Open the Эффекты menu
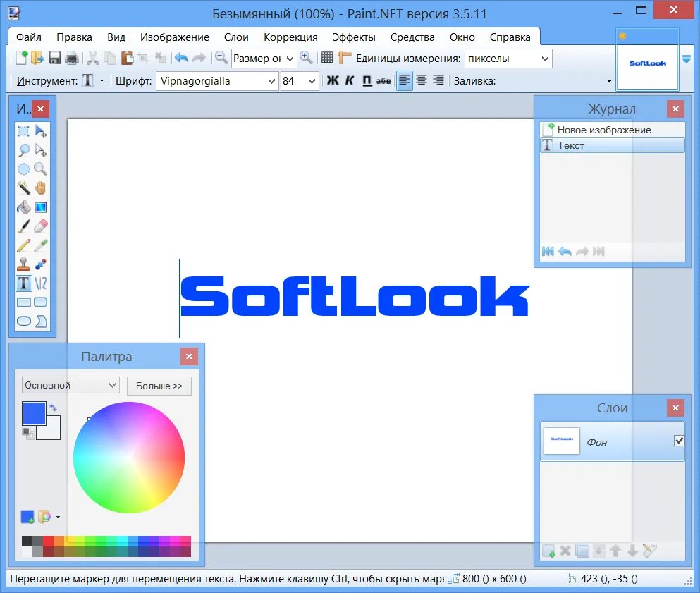 354,37
